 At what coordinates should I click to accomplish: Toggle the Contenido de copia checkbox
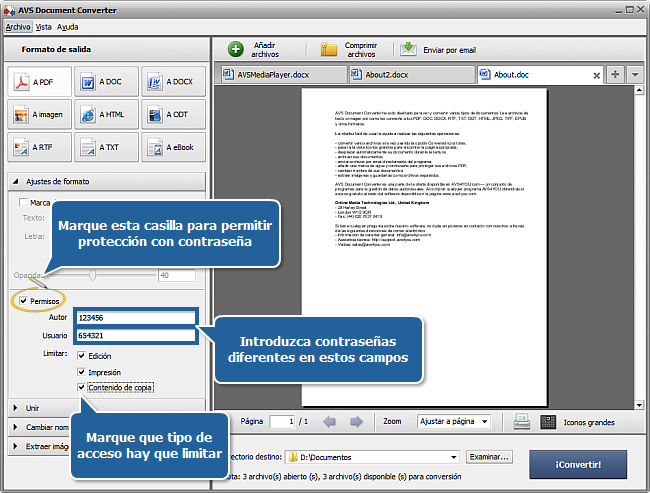(82, 387)
